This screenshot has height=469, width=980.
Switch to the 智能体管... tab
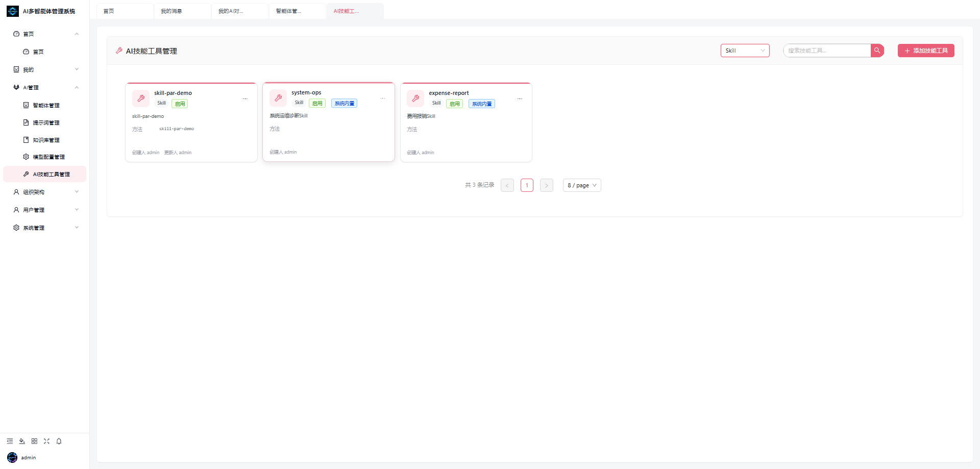298,11
